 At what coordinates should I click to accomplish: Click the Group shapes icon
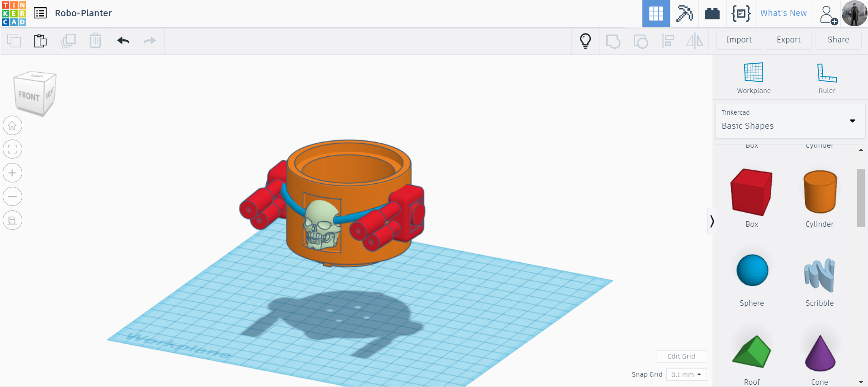click(613, 41)
